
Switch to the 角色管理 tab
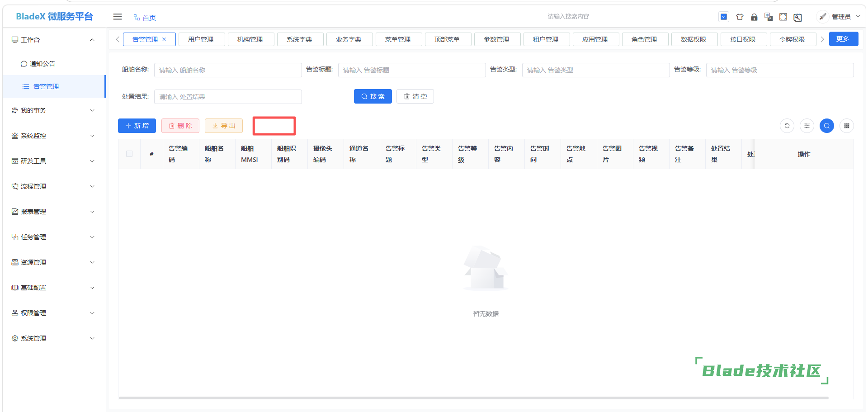point(644,39)
